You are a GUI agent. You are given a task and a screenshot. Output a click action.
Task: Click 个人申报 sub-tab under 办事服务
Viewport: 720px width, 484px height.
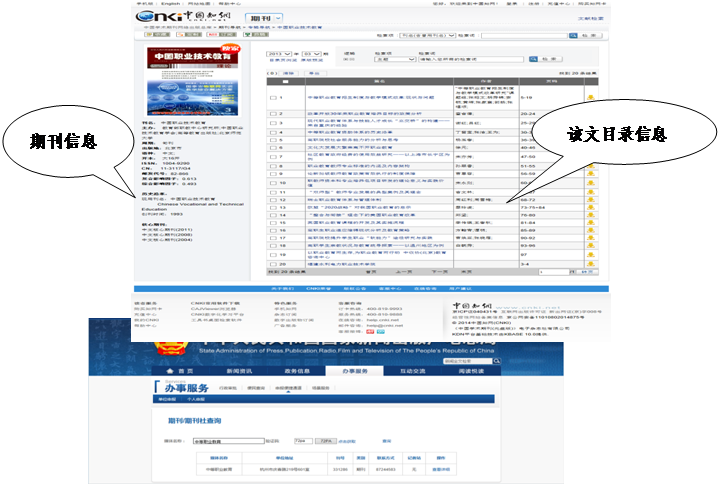196,399
